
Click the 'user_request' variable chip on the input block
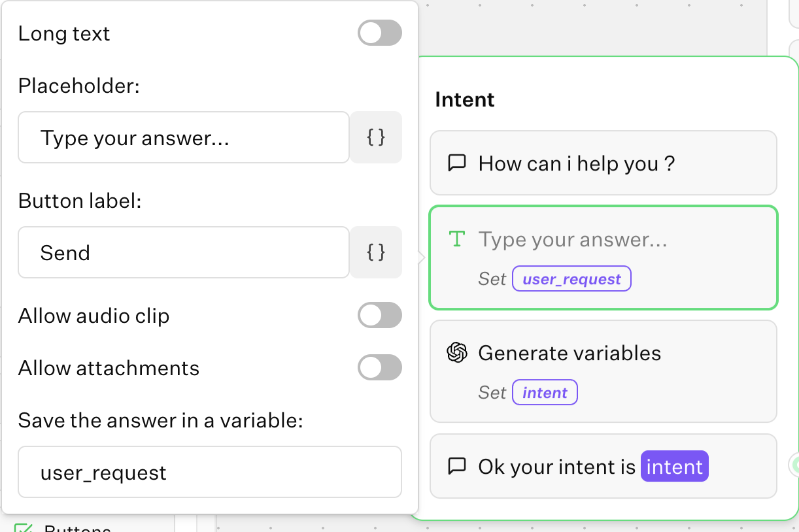coord(571,278)
